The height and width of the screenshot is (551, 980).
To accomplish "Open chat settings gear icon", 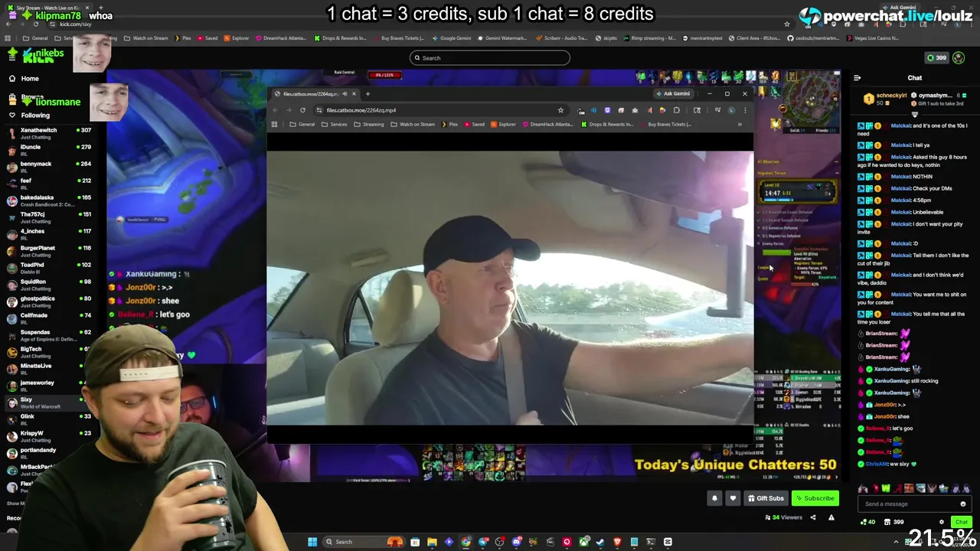I will [x=942, y=522].
